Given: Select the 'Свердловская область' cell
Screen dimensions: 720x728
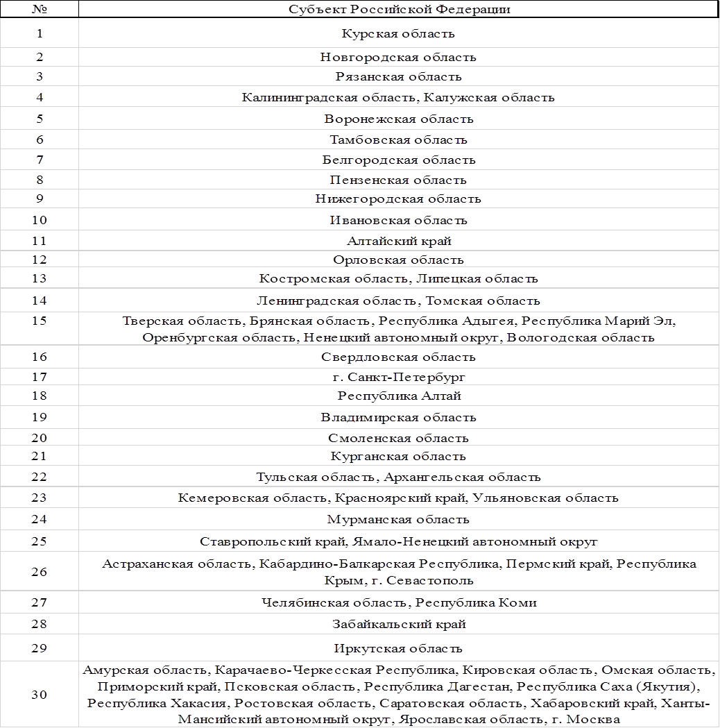Looking at the screenshot, I should pos(399,357).
